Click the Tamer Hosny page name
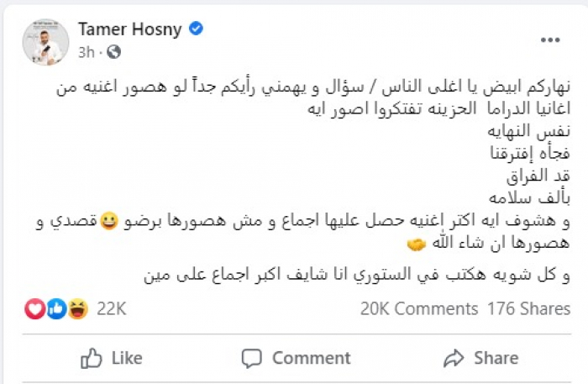The height and width of the screenshot is (384, 588). (x=129, y=29)
